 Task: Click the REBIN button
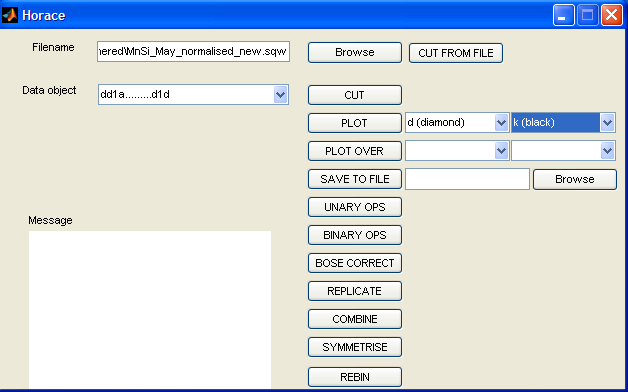pos(354,377)
